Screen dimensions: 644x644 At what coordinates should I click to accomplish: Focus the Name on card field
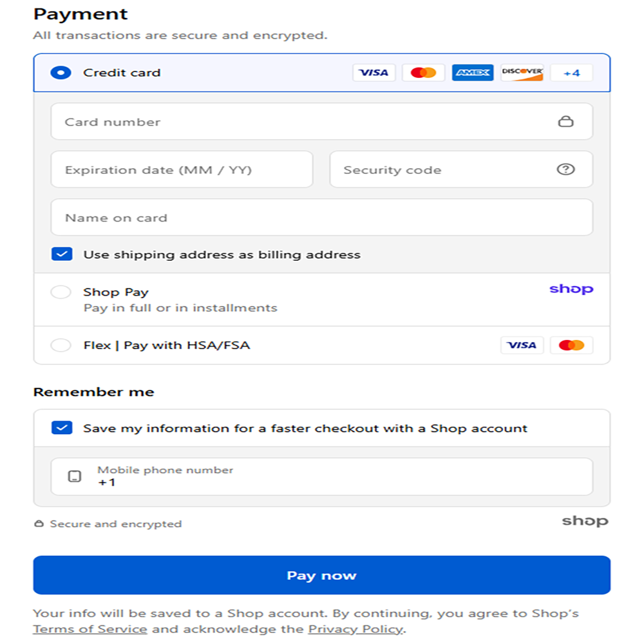[321, 217]
